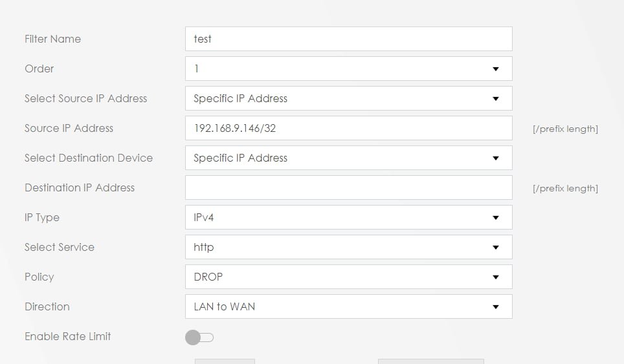Click the IP Type label

42,218
